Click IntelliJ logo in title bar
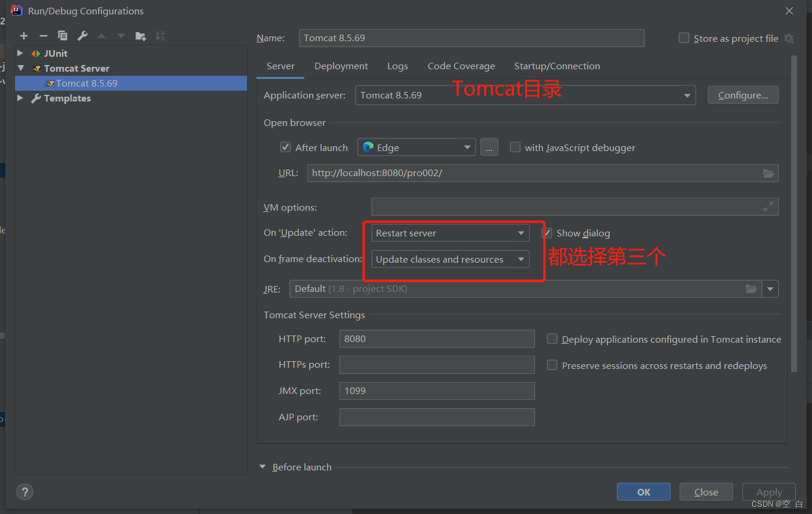Image resolution: width=812 pixels, height=514 pixels. (17, 10)
